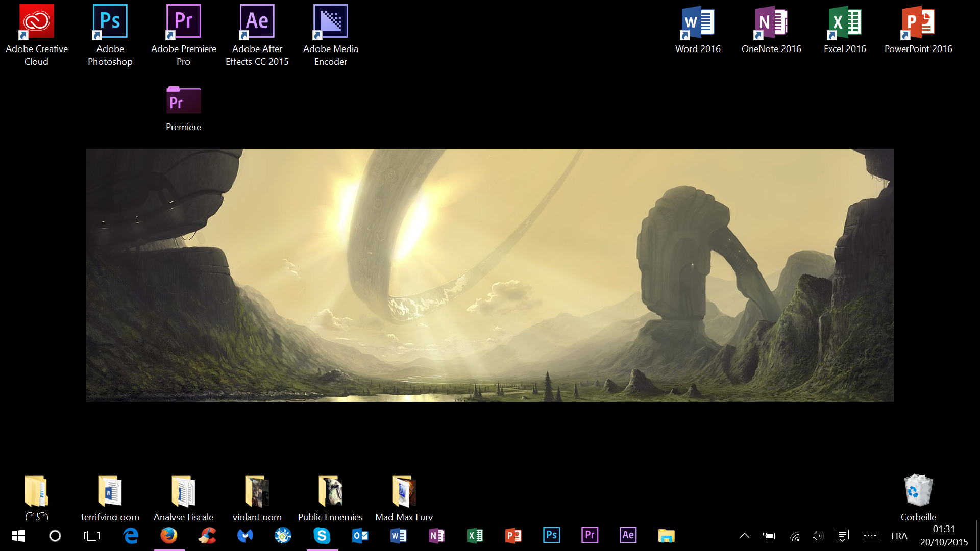Click the Excel 2016 desktop shortcut

845,30
